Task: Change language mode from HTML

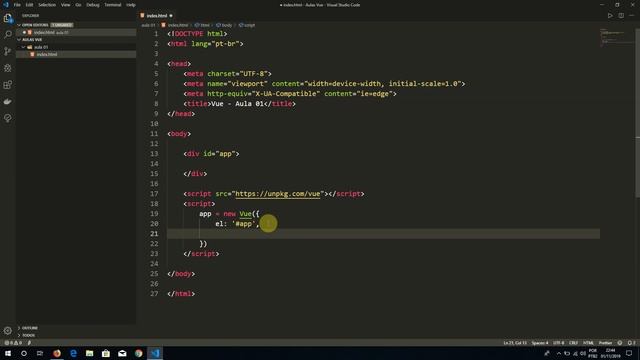Action: [x=588, y=343]
